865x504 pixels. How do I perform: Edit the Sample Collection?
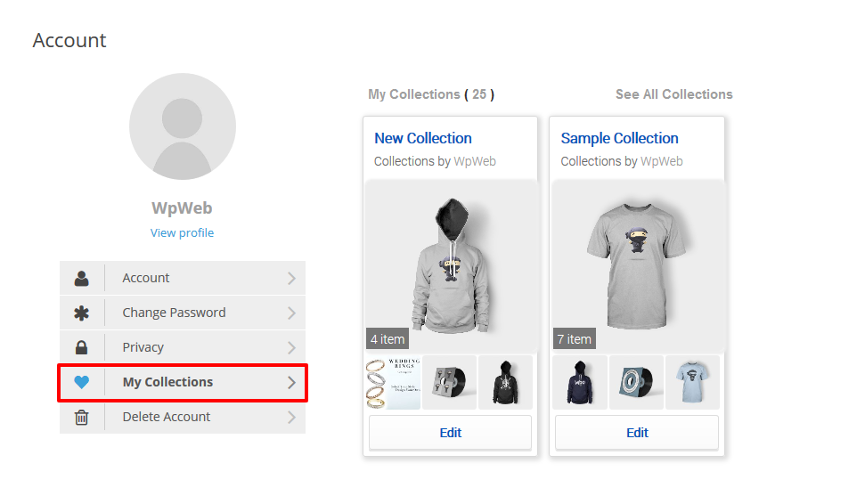[x=637, y=433]
